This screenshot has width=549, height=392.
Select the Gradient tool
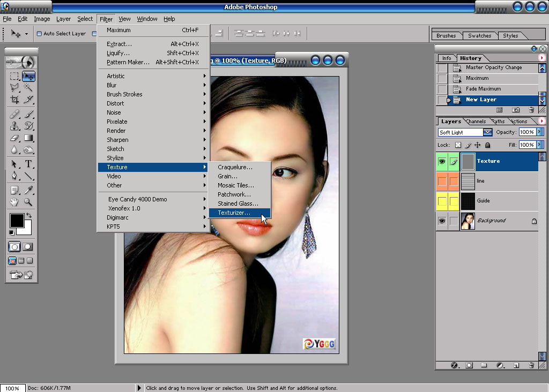[x=28, y=138]
